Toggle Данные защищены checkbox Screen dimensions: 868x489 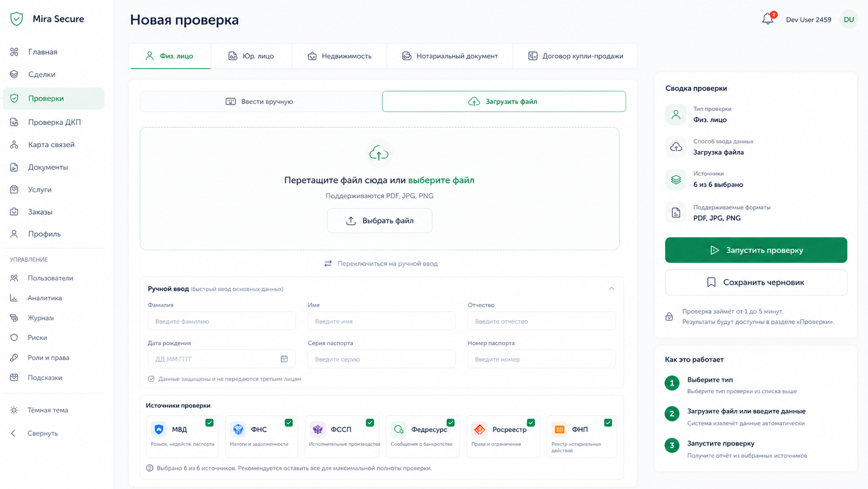point(151,379)
